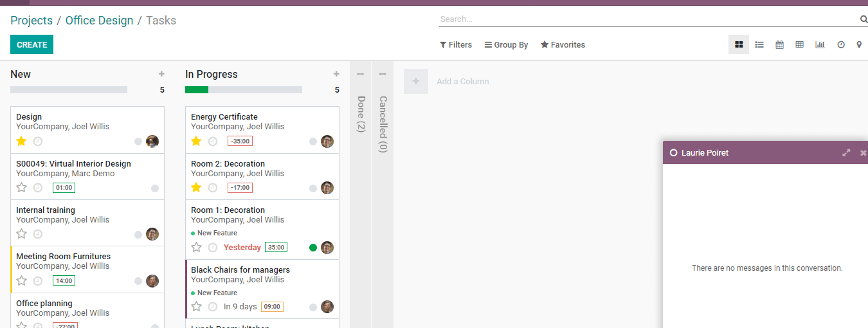
Task: Open the Group By dropdown
Action: 506,45
